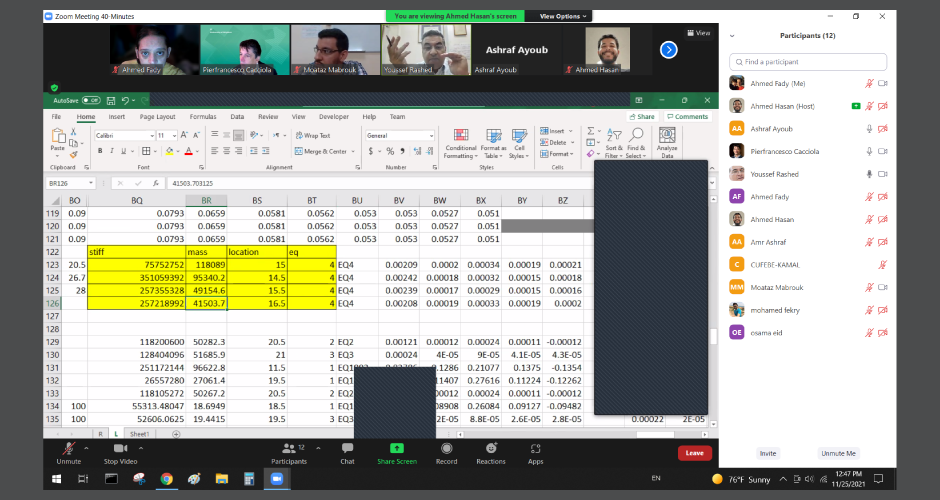Viewport: 940px width, 500px height.
Task: Open the Reactions menu
Action: point(491,450)
